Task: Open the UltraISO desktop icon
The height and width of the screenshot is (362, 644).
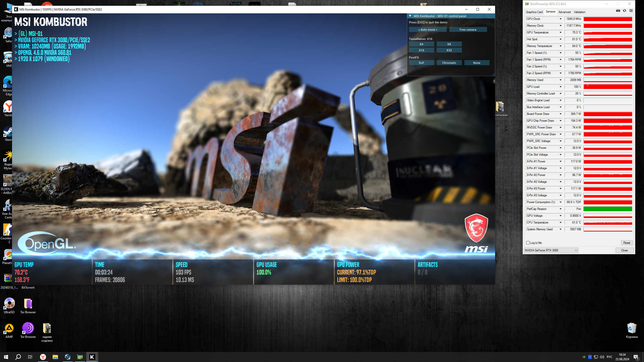Action: pyautogui.click(x=9, y=303)
